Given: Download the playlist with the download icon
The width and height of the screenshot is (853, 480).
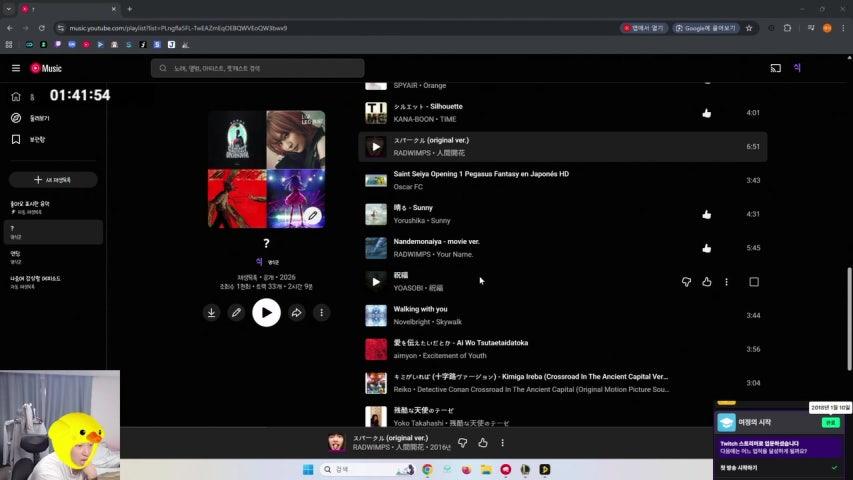Looking at the screenshot, I should [x=211, y=313].
